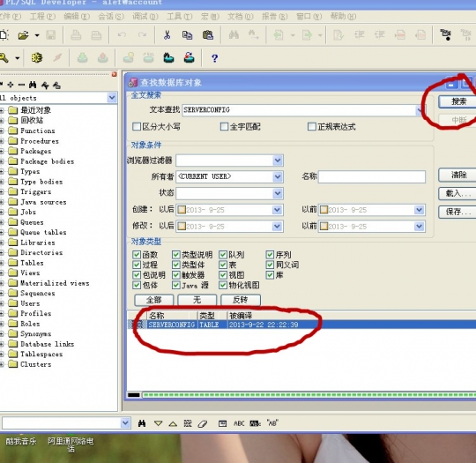Open the 修改 以前 date dropdown
Image resolution: width=476 pixels, height=463 pixels.
pos(419,226)
